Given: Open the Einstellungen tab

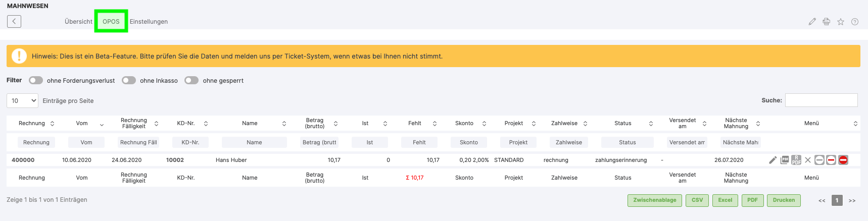Looking at the screenshot, I should pos(149,22).
